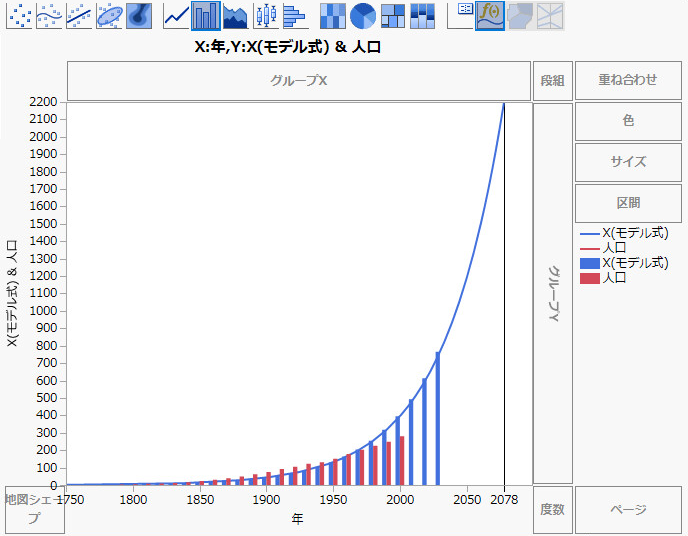Image resolution: width=688 pixels, height=536 pixels.
Task: Select the Treemap element icon
Action: 393,15
